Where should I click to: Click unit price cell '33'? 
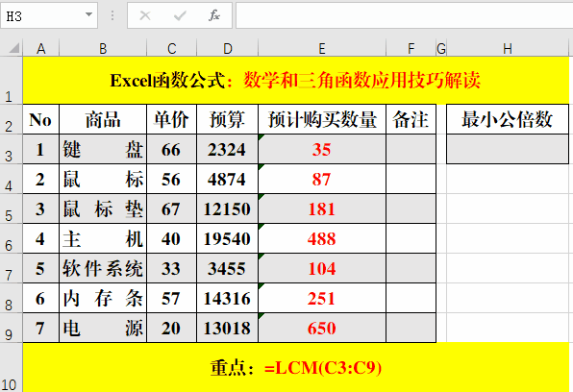[172, 268]
